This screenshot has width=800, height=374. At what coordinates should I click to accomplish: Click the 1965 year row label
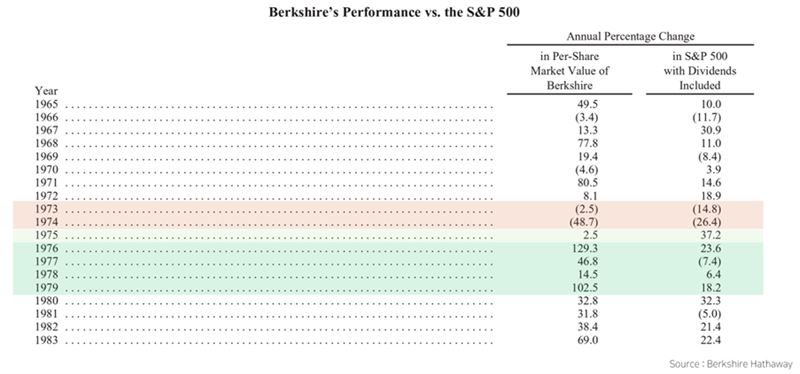coord(47,104)
